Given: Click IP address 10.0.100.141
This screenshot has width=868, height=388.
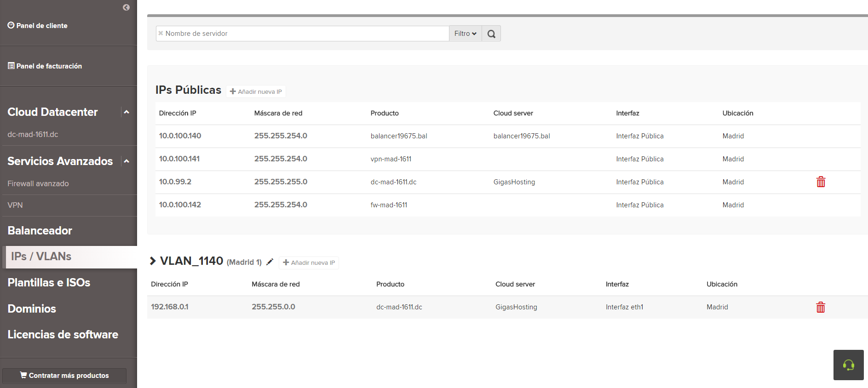Looking at the screenshot, I should pos(179,159).
